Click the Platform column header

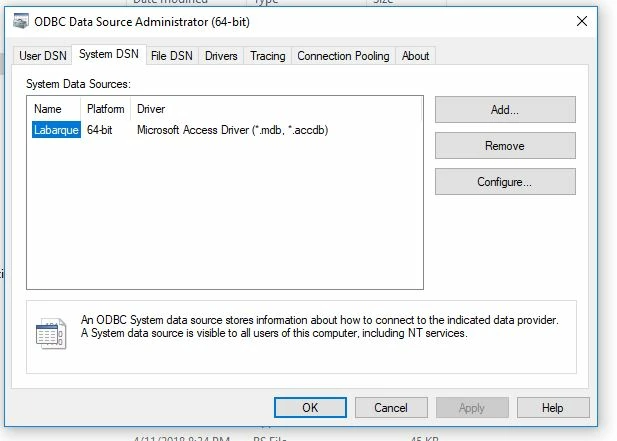105,109
